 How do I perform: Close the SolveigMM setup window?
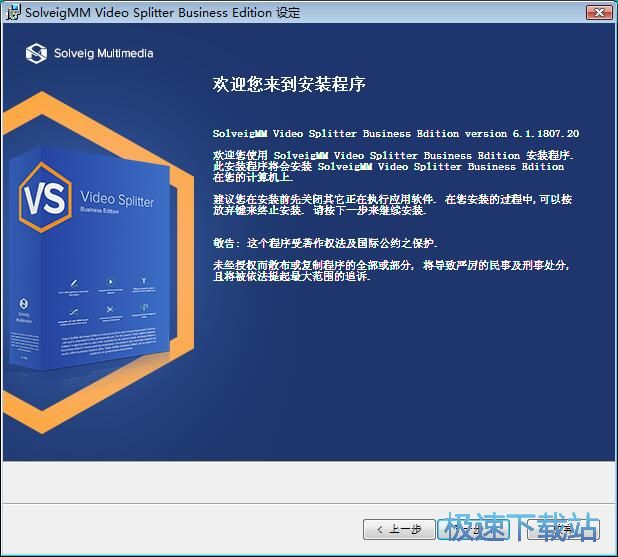click(599, 12)
